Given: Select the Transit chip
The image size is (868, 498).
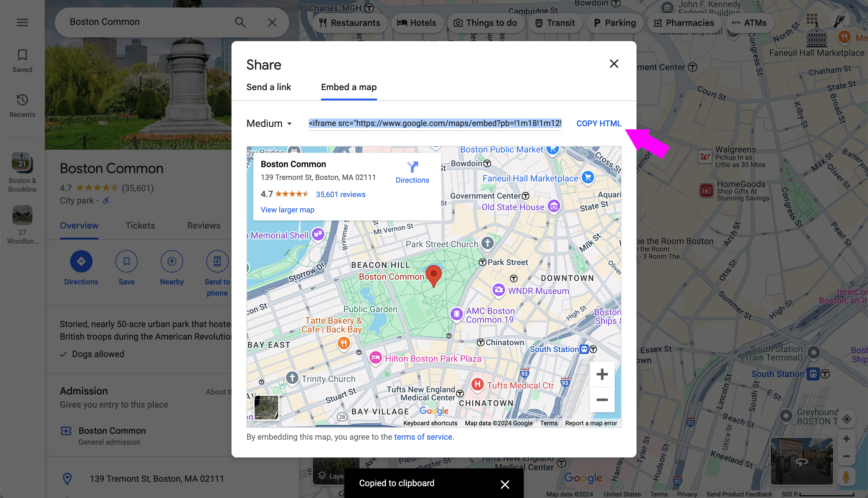Looking at the screenshot, I should (555, 23).
